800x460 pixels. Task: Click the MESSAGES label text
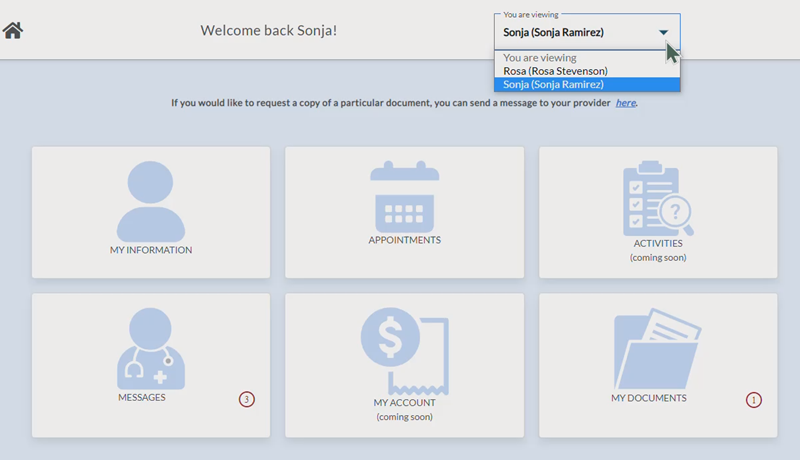click(142, 397)
